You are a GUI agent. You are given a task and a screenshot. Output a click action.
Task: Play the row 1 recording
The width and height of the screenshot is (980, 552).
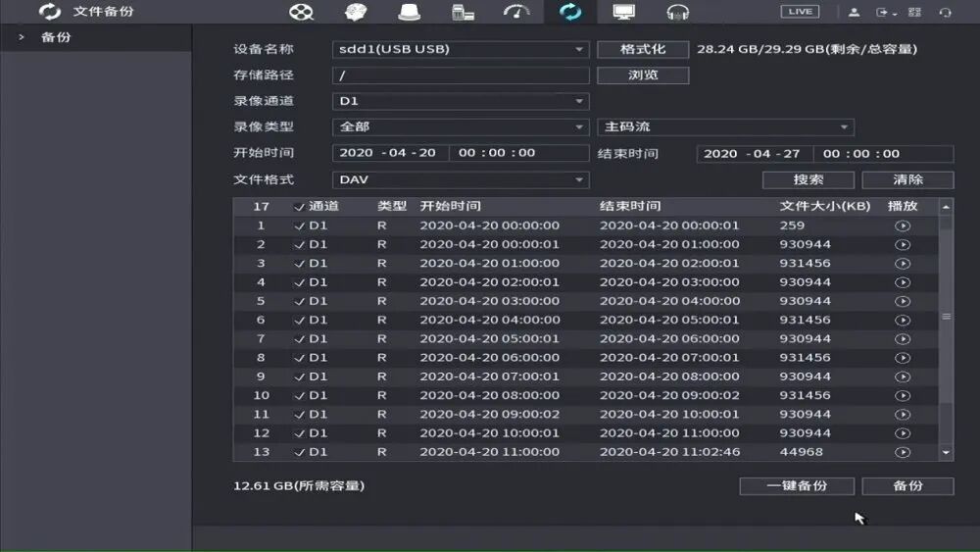(x=903, y=226)
